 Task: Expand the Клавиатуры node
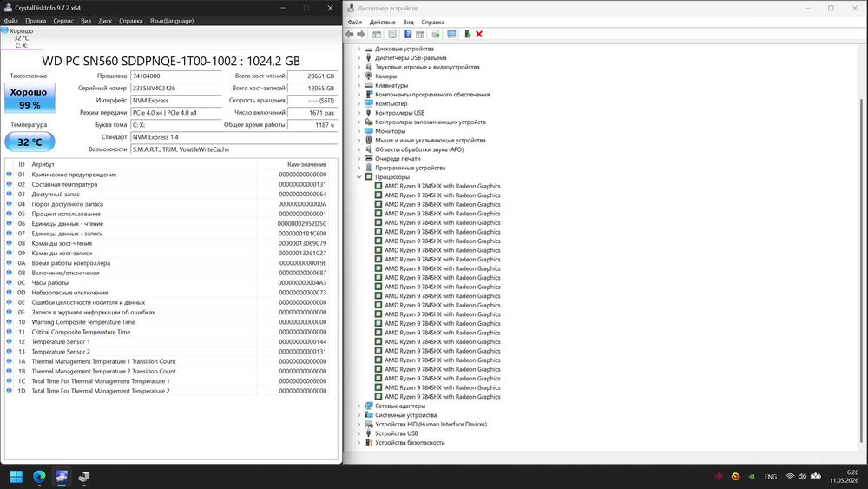tap(358, 85)
